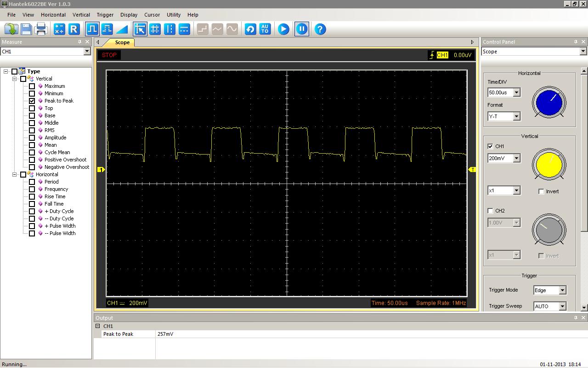Enable the Frequency measurement checkbox
This screenshot has height=368, width=588.
click(32, 189)
